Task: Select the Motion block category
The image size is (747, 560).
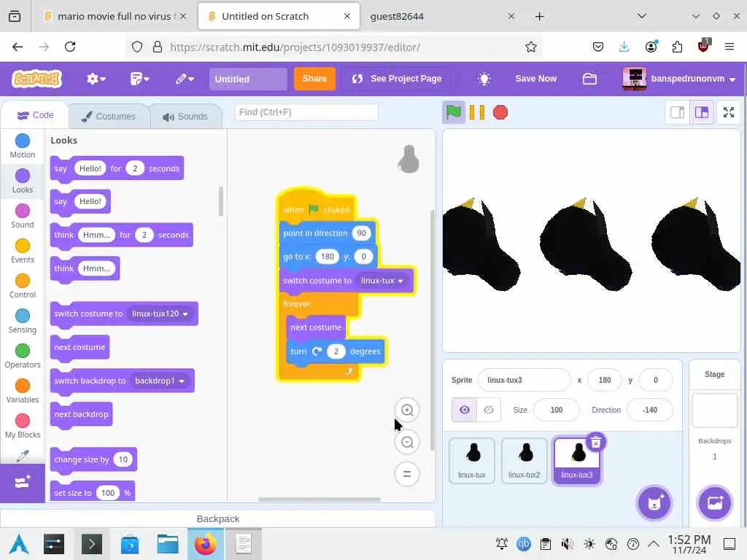Action: (x=23, y=146)
